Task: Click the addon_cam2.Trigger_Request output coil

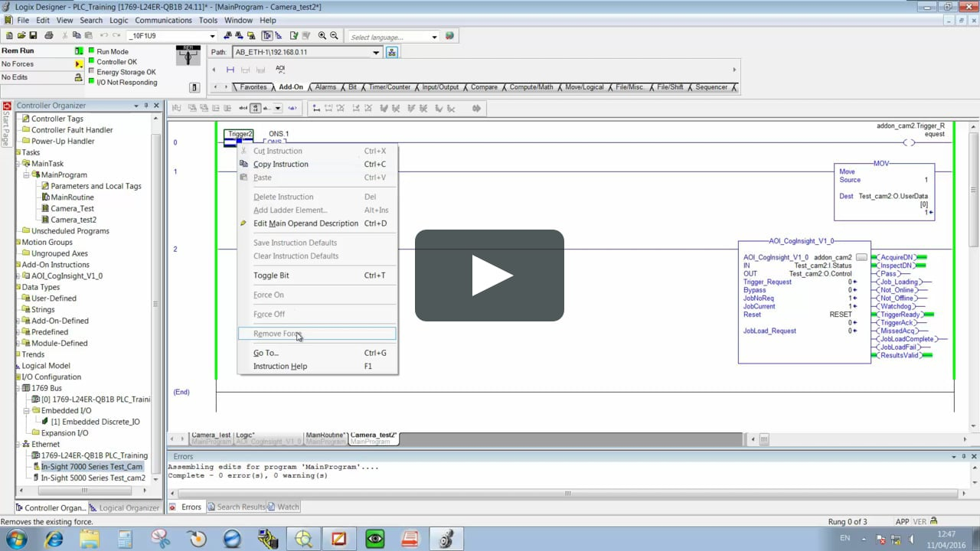Action: click(909, 142)
